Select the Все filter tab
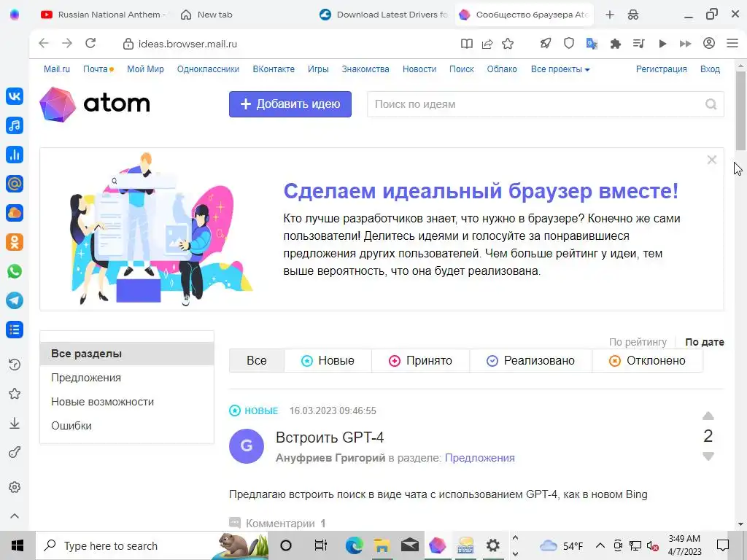The height and width of the screenshot is (560, 747). point(256,360)
